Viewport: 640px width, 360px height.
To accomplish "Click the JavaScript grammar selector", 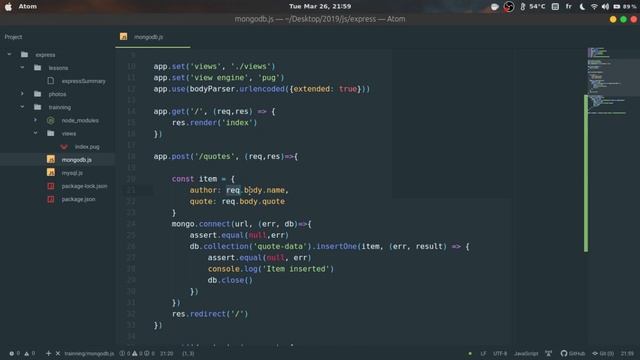I will pyautogui.click(x=526, y=353).
